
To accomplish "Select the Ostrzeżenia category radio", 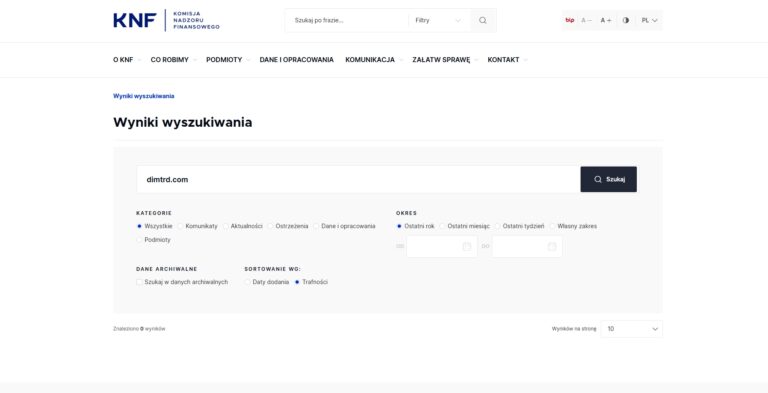I will [270, 226].
